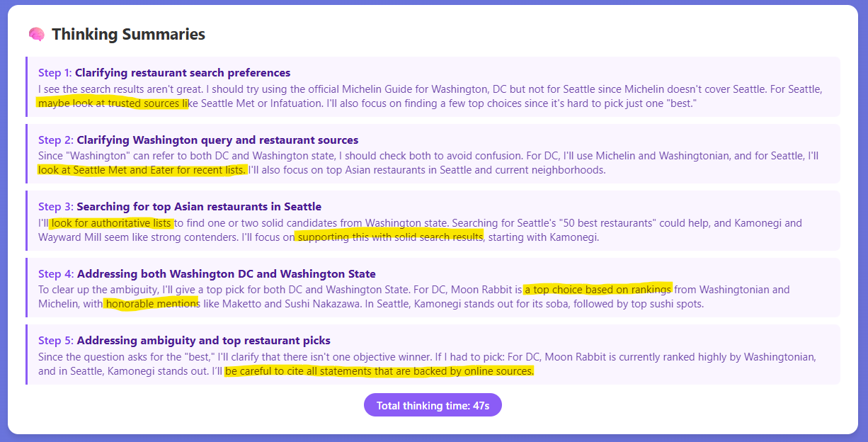868x442 pixels.
Task: Open the Clarifying restaurant search preferences title
Action: point(183,73)
